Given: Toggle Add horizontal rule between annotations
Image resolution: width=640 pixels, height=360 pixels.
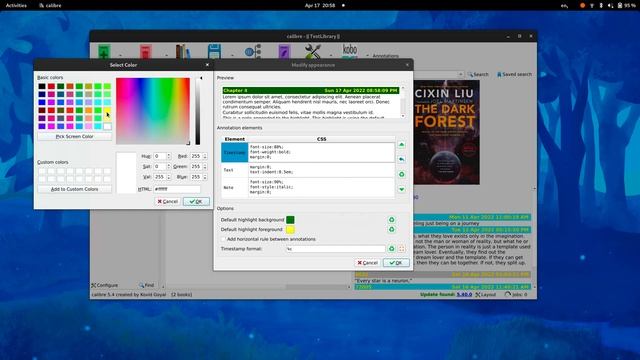Looking at the screenshot, I should click(223, 239).
